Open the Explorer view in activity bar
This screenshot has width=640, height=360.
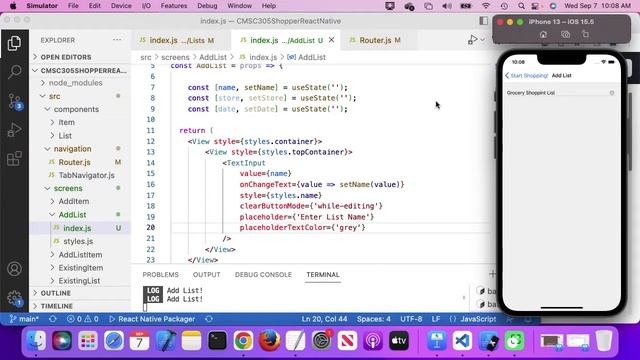coord(14,43)
